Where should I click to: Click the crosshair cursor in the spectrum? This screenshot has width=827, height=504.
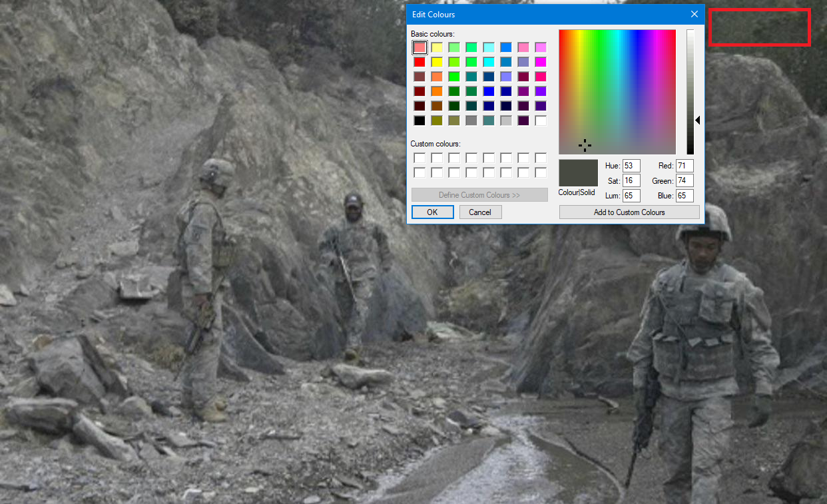pyautogui.click(x=585, y=145)
